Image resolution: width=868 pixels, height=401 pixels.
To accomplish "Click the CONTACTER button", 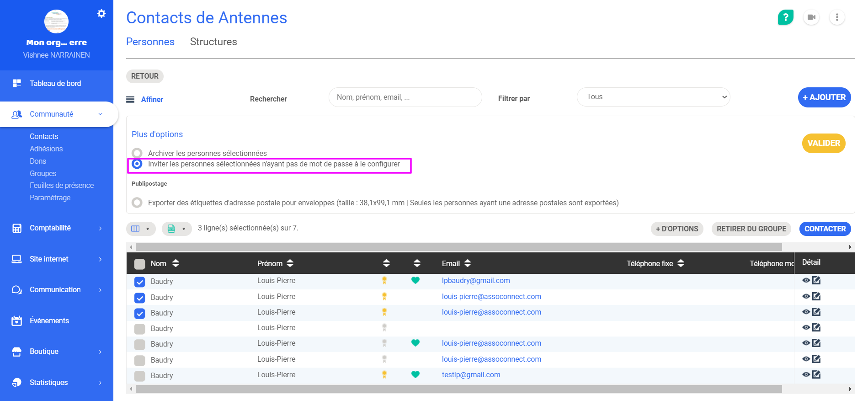I will pyautogui.click(x=825, y=229).
